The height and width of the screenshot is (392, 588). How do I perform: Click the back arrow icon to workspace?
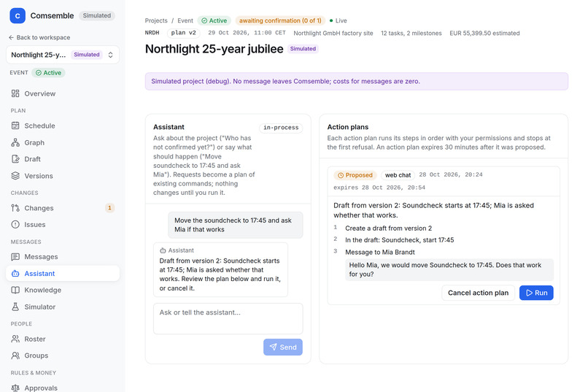(x=11, y=37)
